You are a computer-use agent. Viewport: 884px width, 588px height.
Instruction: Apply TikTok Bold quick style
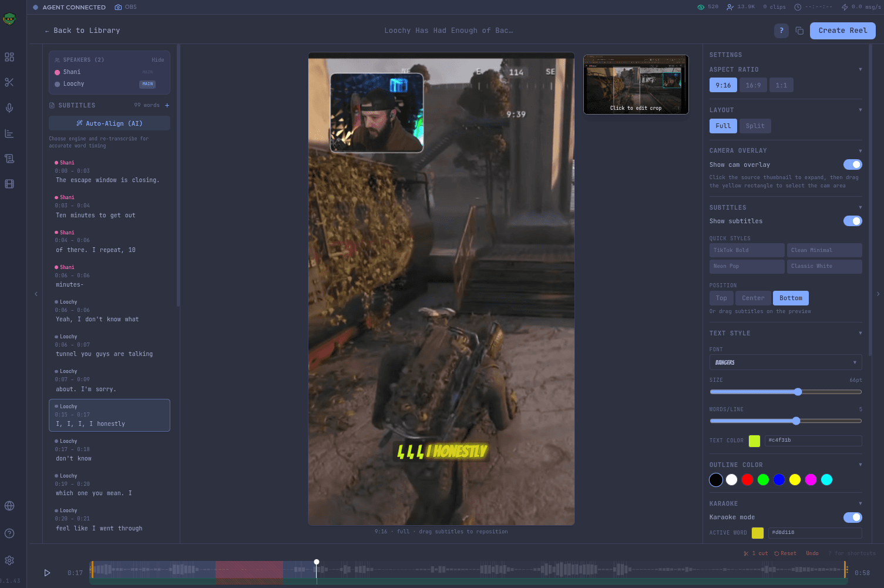(x=747, y=250)
